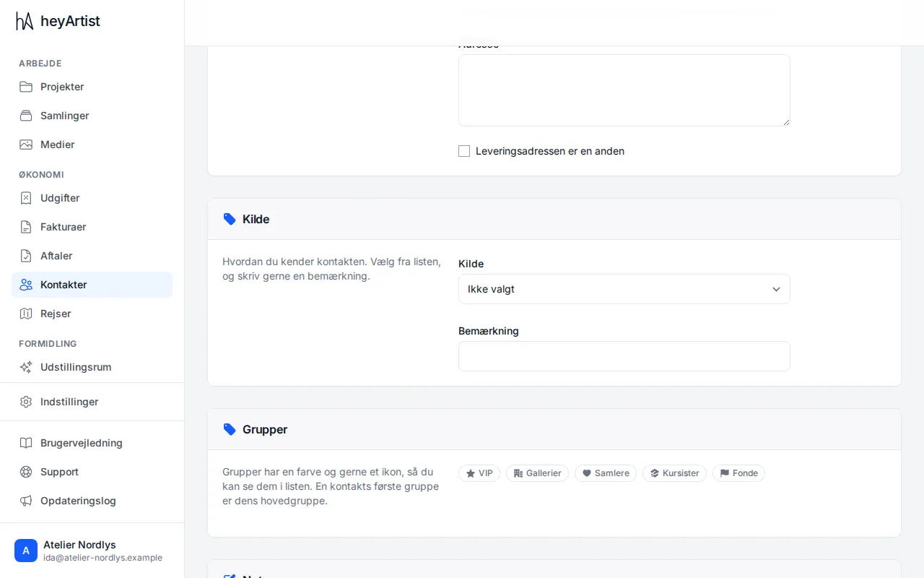Click the Projekter folder icon
The height and width of the screenshot is (578, 924).
[x=26, y=87]
